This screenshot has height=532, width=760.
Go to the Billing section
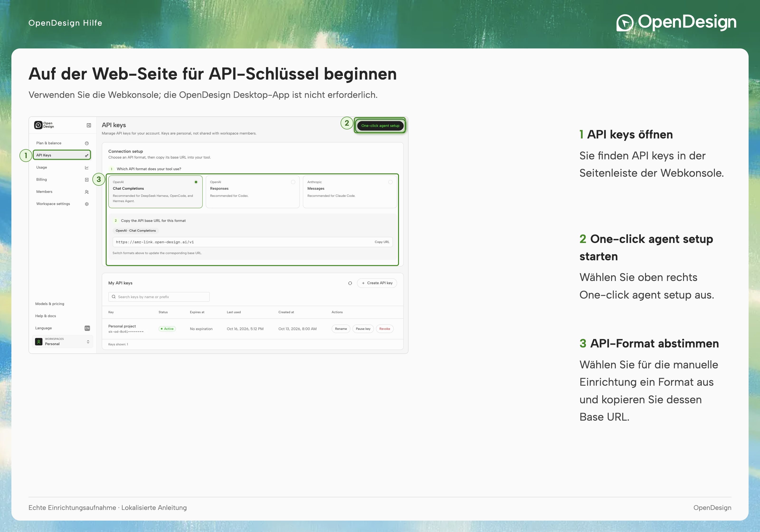[x=62, y=179]
